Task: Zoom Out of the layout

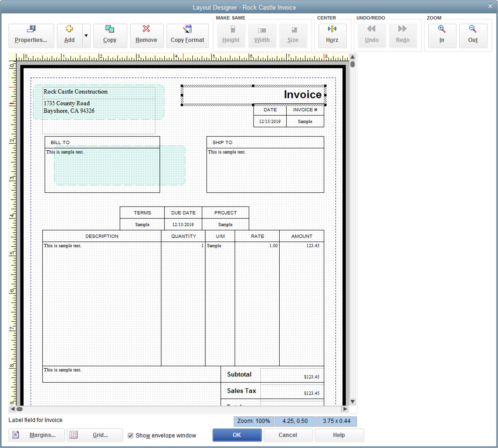Action: [x=473, y=35]
